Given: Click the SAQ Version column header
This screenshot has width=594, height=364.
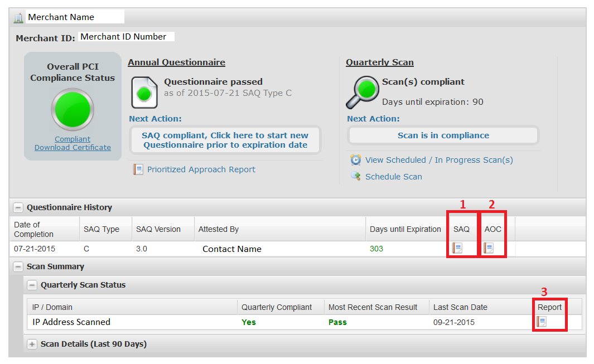Looking at the screenshot, I should (163, 229).
